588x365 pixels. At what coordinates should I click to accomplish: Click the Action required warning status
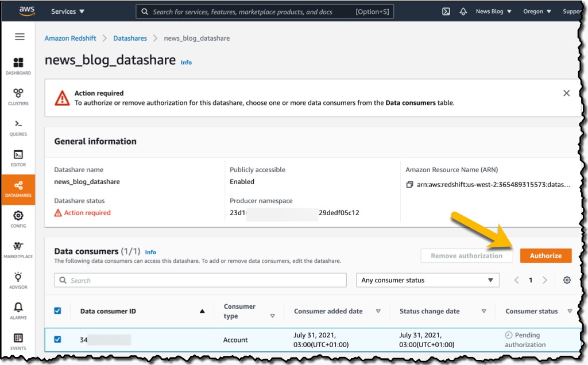(x=83, y=213)
